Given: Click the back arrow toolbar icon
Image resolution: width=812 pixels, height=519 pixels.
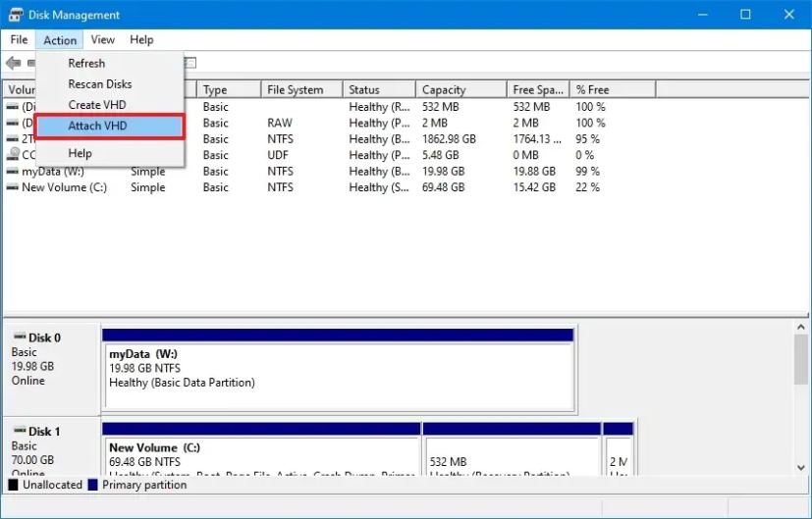Looking at the screenshot, I should click(13, 63).
